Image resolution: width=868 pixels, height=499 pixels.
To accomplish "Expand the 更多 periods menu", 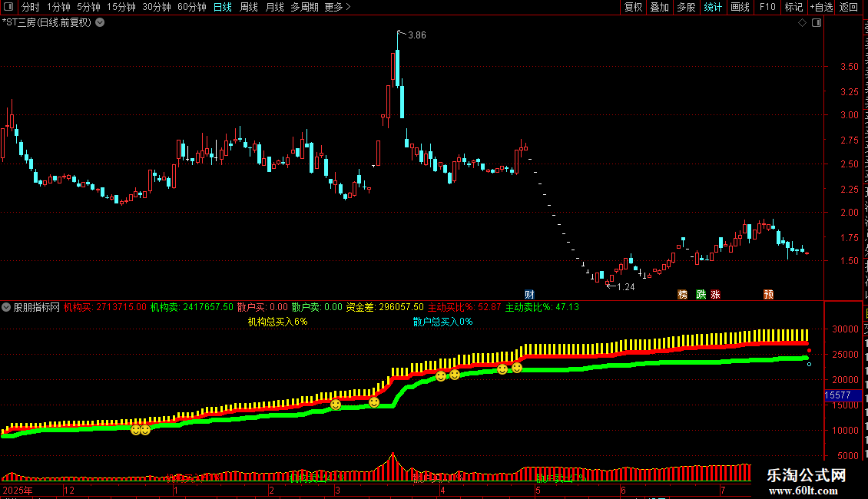I will tap(337, 7).
